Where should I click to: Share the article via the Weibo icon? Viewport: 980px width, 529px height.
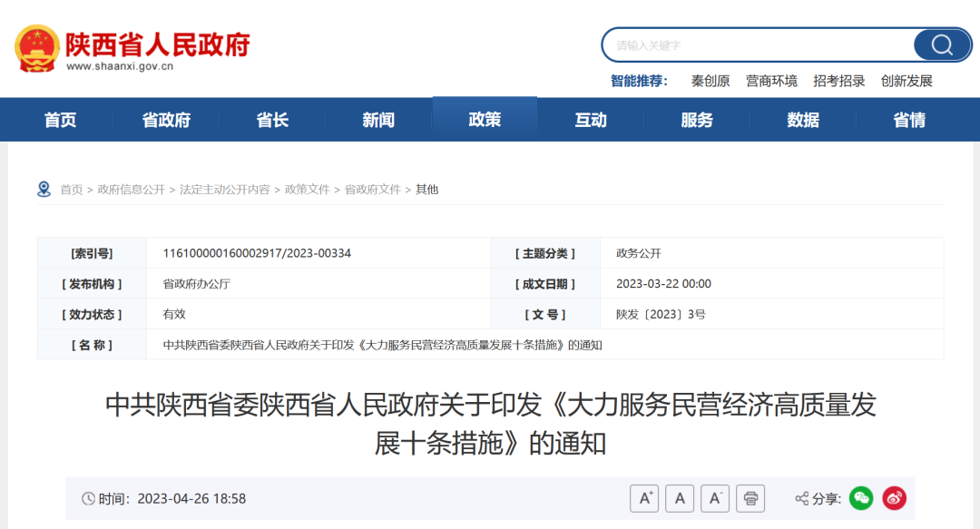click(x=893, y=498)
